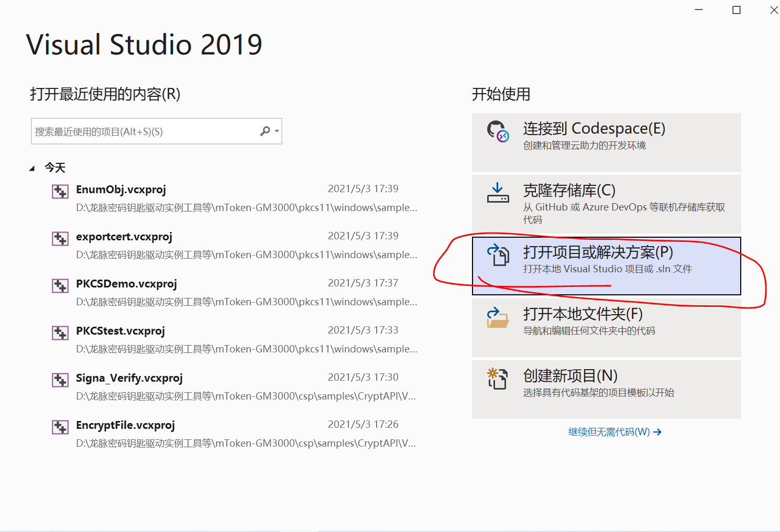Click the EnumObj.vcxproj project icon
The image size is (780, 532).
click(x=60, y=192)
